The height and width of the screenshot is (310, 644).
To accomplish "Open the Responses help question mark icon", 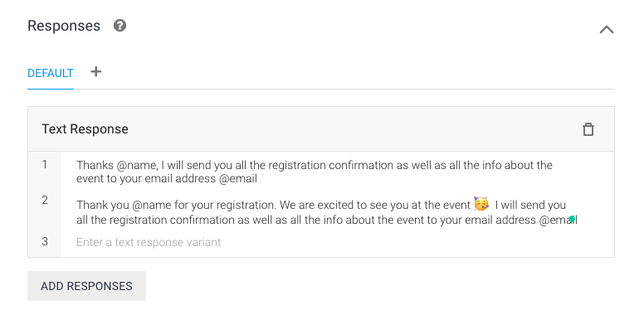I will (x=120, y=26).
